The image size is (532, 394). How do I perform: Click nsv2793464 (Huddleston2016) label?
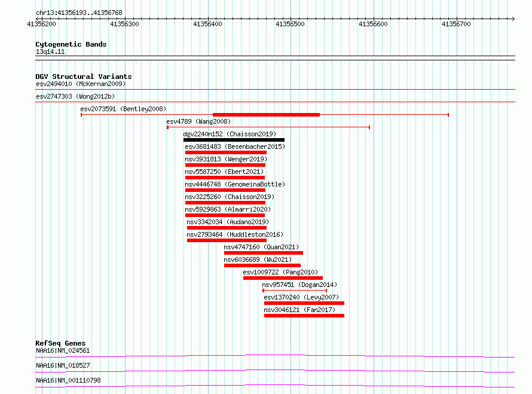(x=235, y=234)
